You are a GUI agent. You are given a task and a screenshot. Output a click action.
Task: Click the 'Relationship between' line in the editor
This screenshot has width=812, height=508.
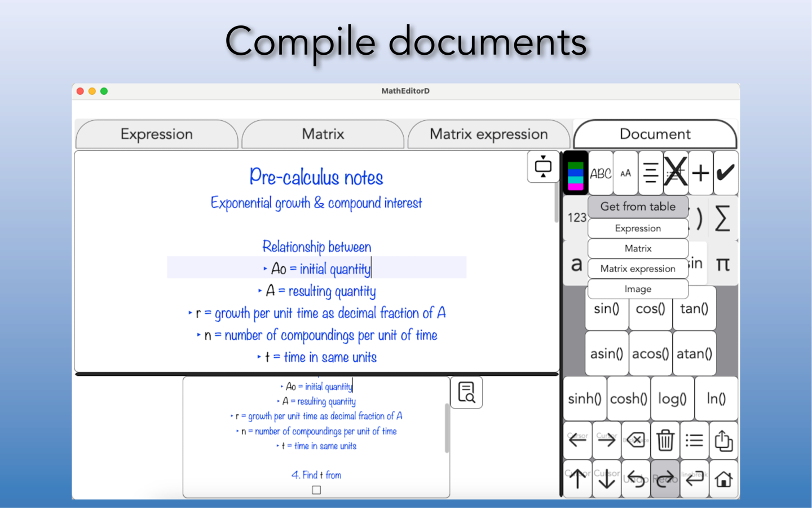point(316,247)
